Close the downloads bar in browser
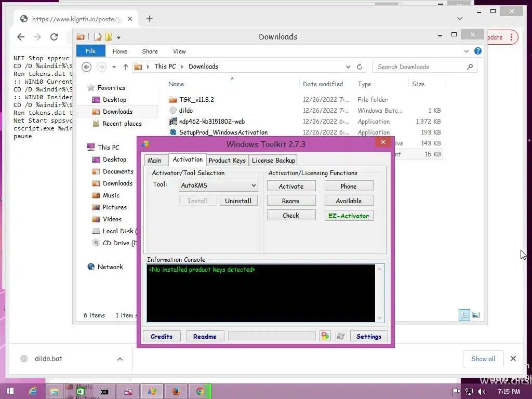The width and height of the screenshot is (532, 399). point(513,358)
